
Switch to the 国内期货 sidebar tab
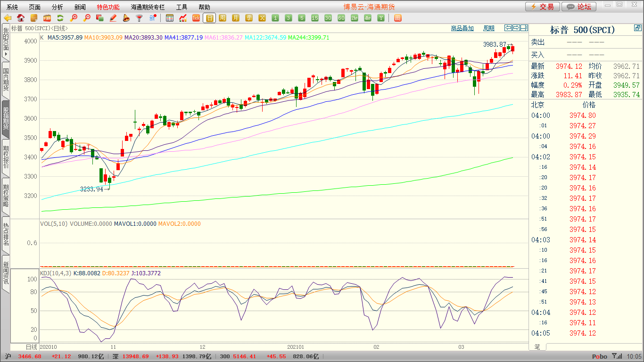(x=6, y=81)
